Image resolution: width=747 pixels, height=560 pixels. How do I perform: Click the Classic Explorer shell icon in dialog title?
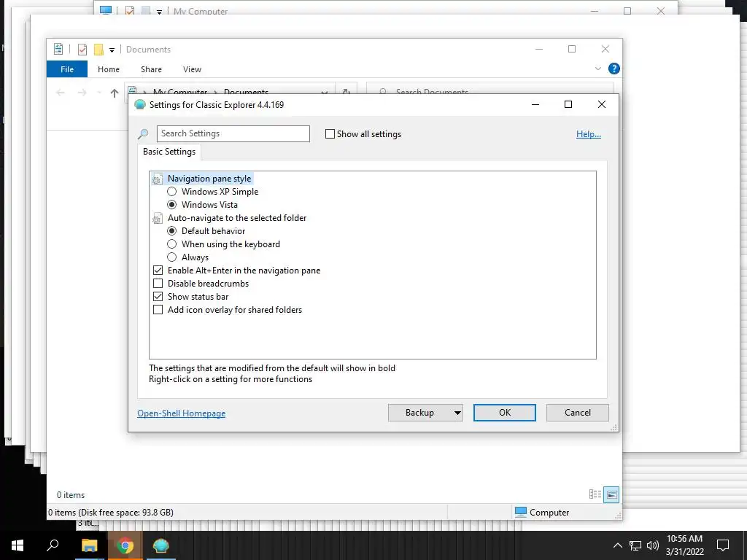[140, 105]
